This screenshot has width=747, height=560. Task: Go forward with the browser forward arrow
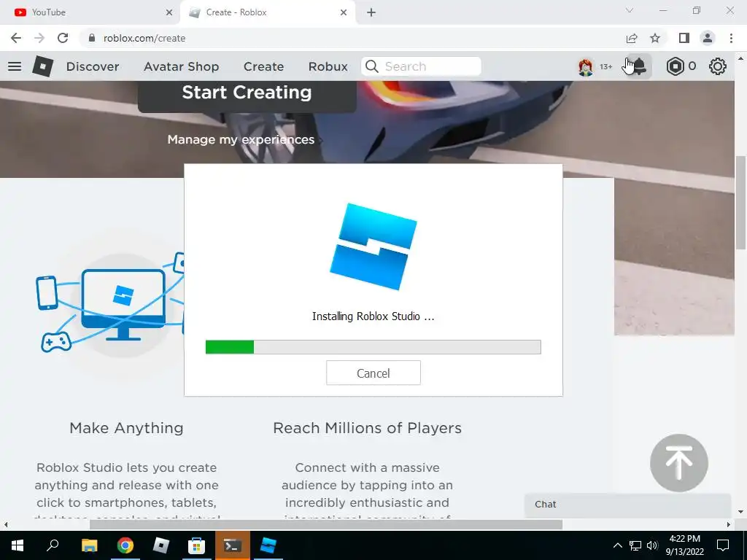click(39, 38)
